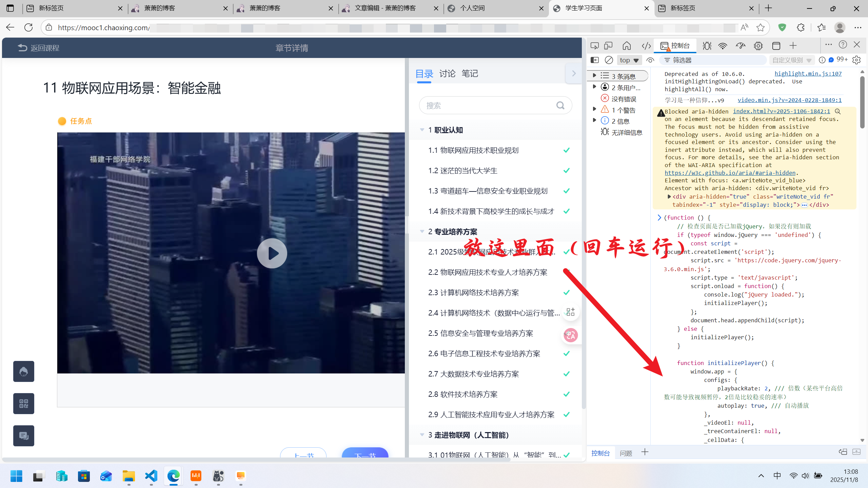Open the console settings gear
The width and height of the screenshot is (868, 488).
pyautogui.click(x=856, y=60)
